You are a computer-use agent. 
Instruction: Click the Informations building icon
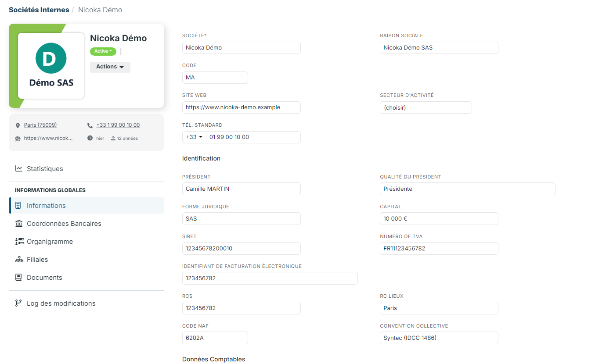pos(18,205)
